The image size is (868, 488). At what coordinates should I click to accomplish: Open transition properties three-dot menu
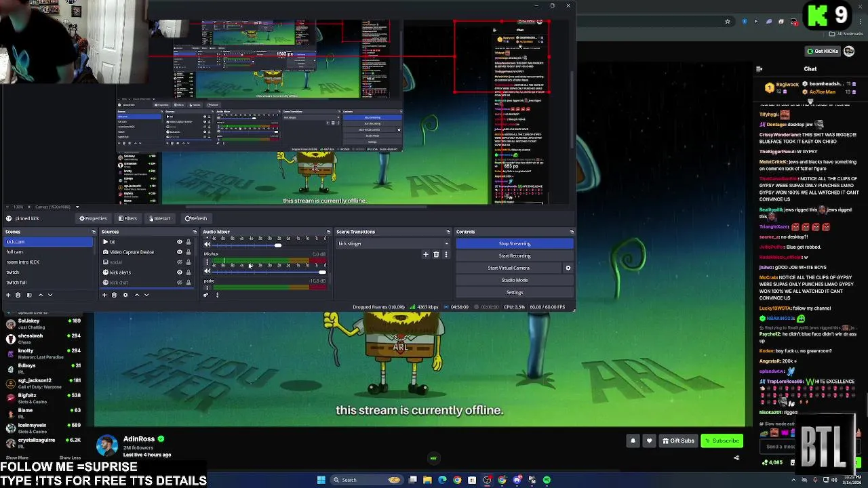tap(446, 255)
